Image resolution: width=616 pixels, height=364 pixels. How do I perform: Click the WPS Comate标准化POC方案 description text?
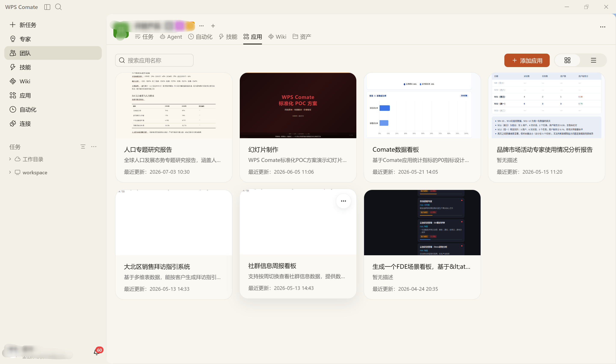pos(297,160)
